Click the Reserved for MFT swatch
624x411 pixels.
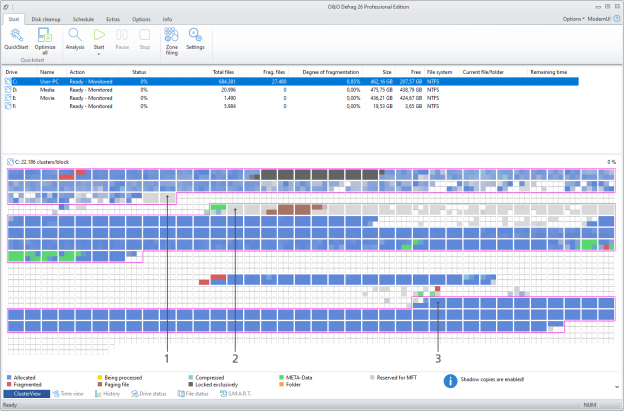[x=372, y=377]
